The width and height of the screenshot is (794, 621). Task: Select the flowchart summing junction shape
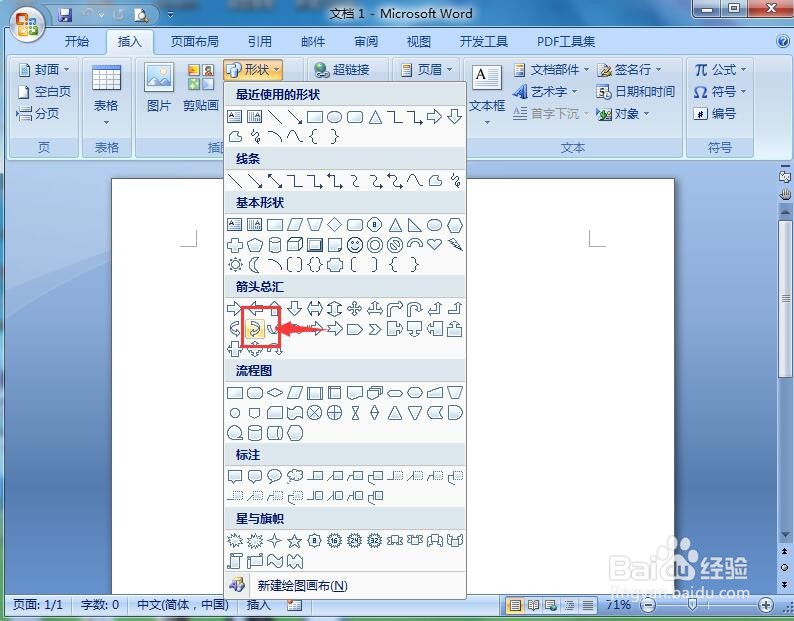click(314, 413)
